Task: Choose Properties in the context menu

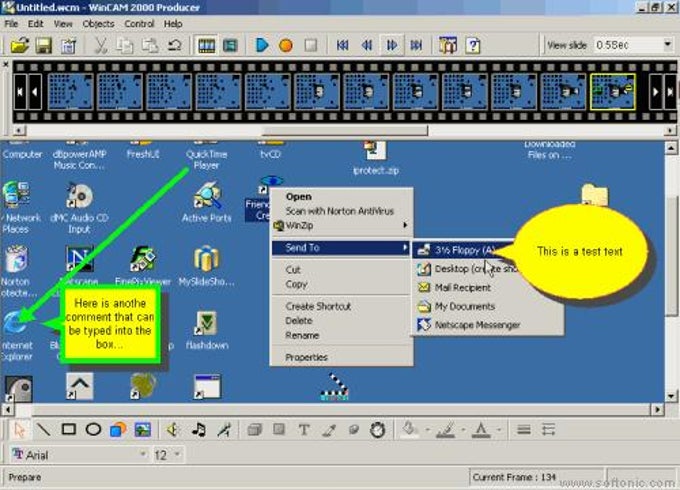Action: 306,357
